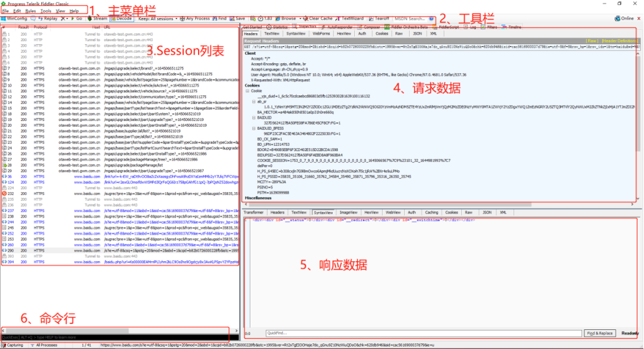Screen dimensions: 644x349
Task: Click Find in the toolbar
Action: [220, 18]
